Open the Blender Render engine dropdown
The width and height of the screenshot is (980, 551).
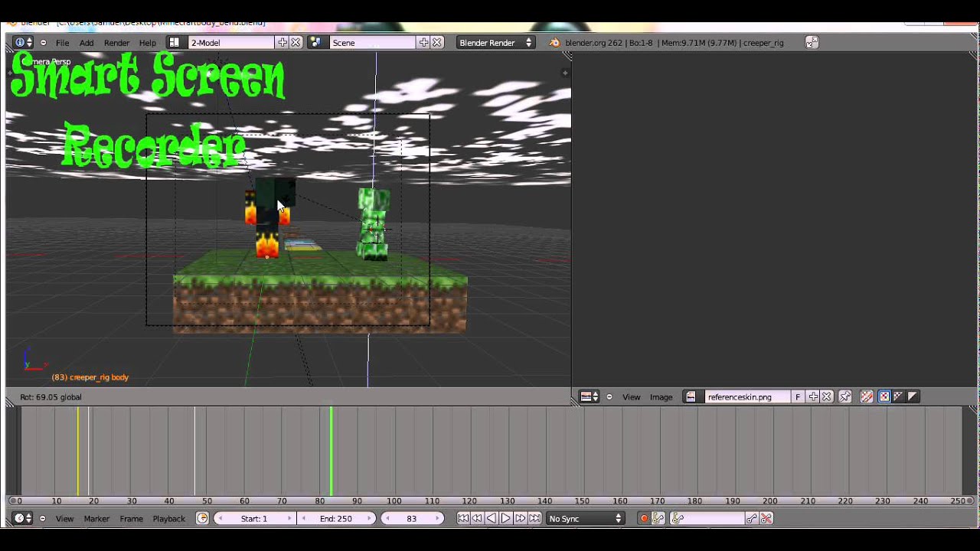tap(495, 43)
